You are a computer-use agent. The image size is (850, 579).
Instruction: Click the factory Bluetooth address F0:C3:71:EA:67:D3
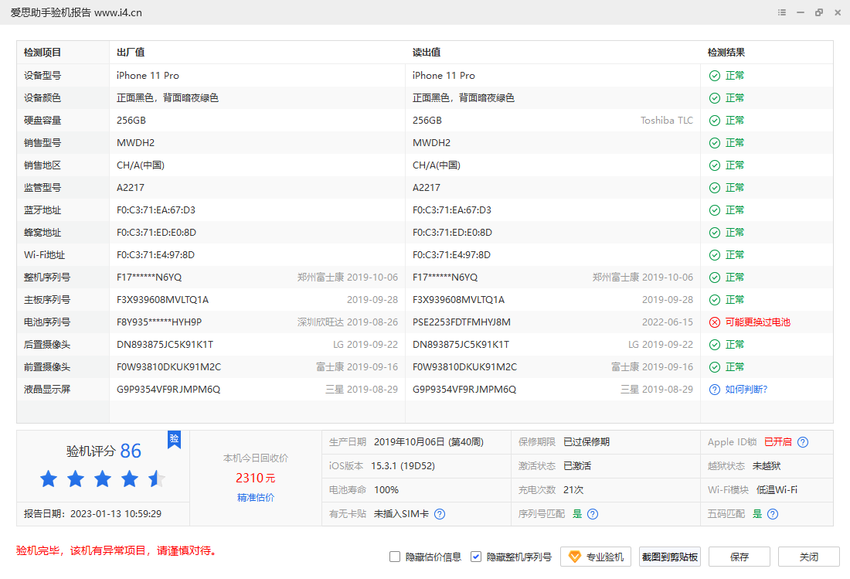click(156, 210)
